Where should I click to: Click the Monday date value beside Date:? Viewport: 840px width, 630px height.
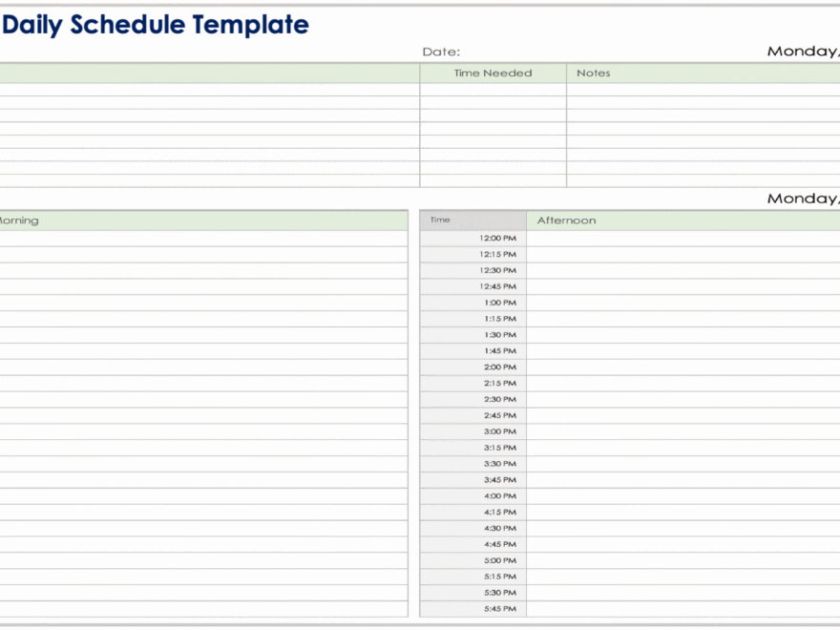802,52
